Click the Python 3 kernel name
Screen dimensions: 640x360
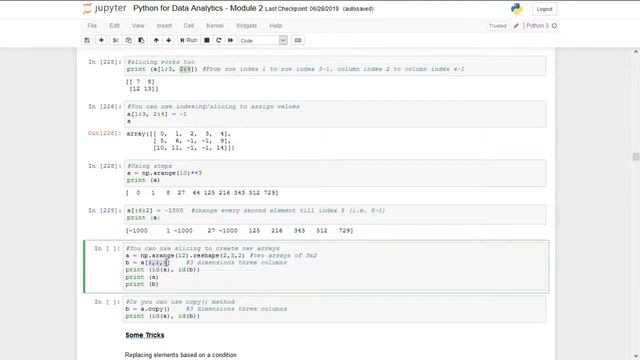pos(538,26)
